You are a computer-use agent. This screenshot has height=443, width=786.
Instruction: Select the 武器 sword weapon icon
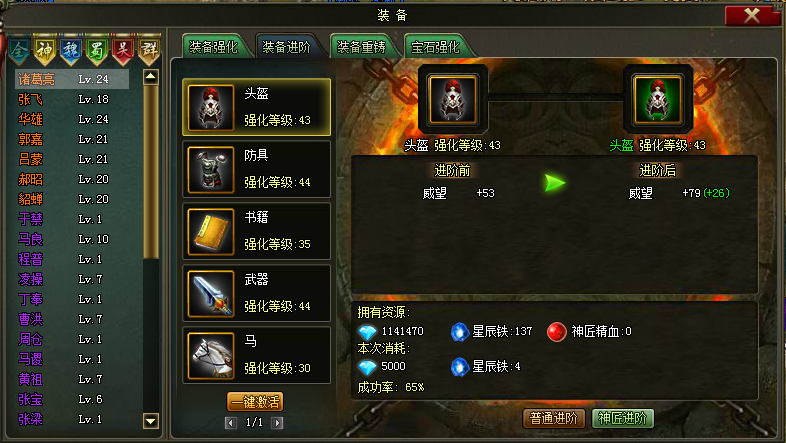click(211, 294)
